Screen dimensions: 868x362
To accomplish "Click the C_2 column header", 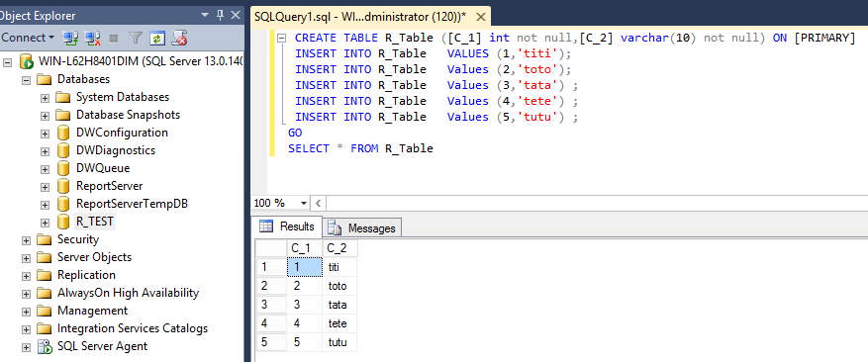I will (x=339, y=248).
